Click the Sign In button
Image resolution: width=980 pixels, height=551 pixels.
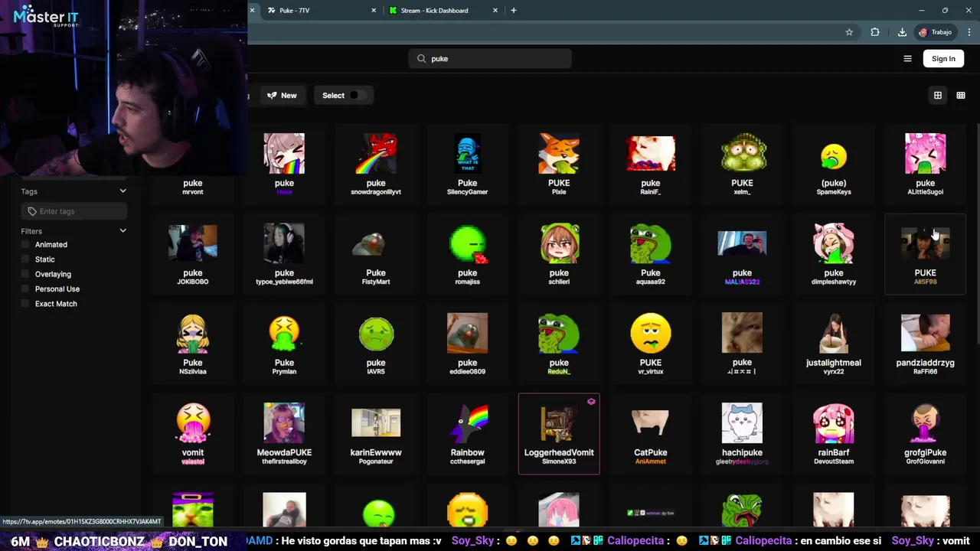(x=943, y=59)
